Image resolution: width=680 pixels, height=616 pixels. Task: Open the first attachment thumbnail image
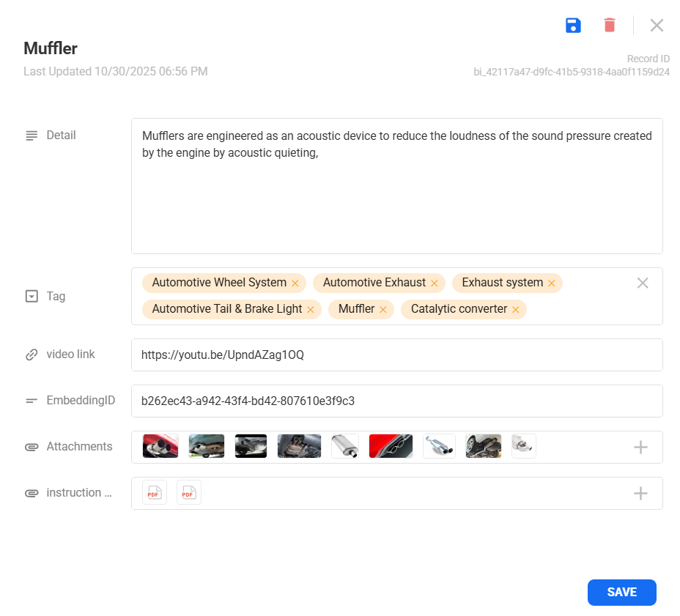(160, 446)
